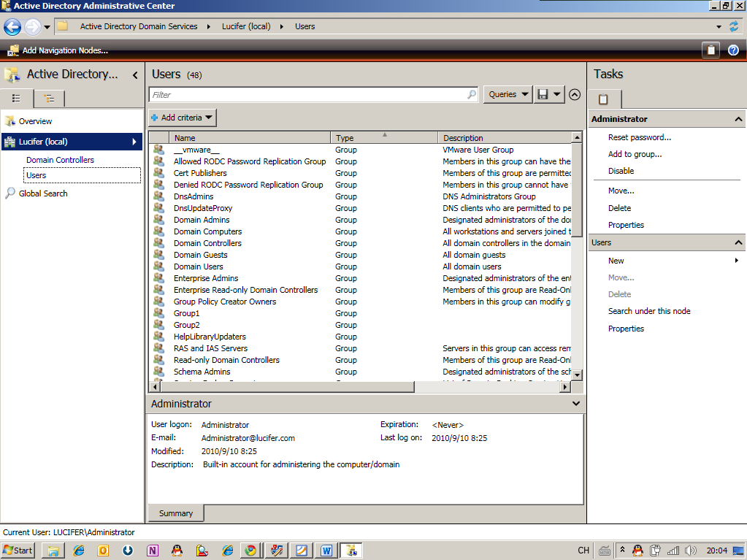Click Search under this node
Image resolution: width=747 pixels, height=560 pixels.
tap(649, 311)
